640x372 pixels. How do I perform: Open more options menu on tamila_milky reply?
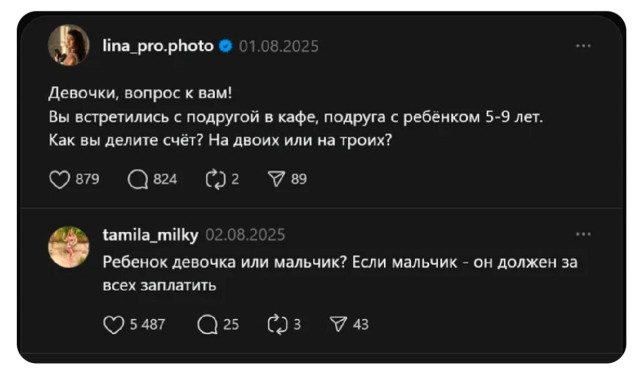pyautogui.click(x=583, y=234)
